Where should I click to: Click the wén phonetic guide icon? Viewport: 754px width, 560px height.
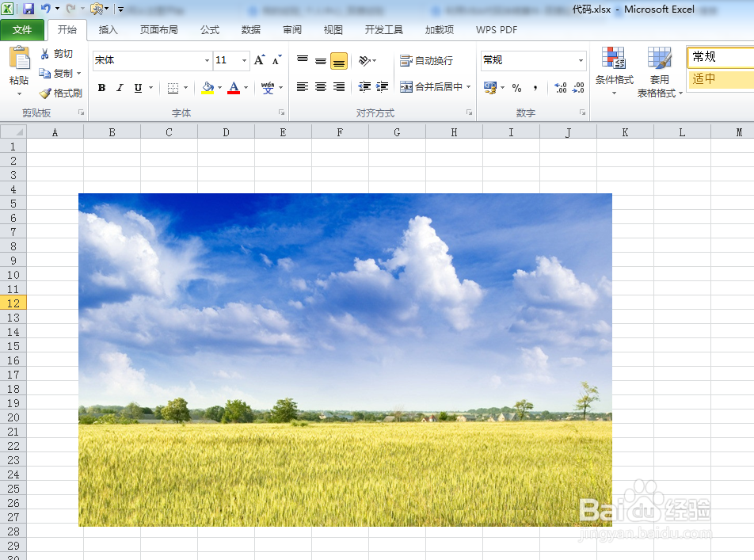(268, 88)
